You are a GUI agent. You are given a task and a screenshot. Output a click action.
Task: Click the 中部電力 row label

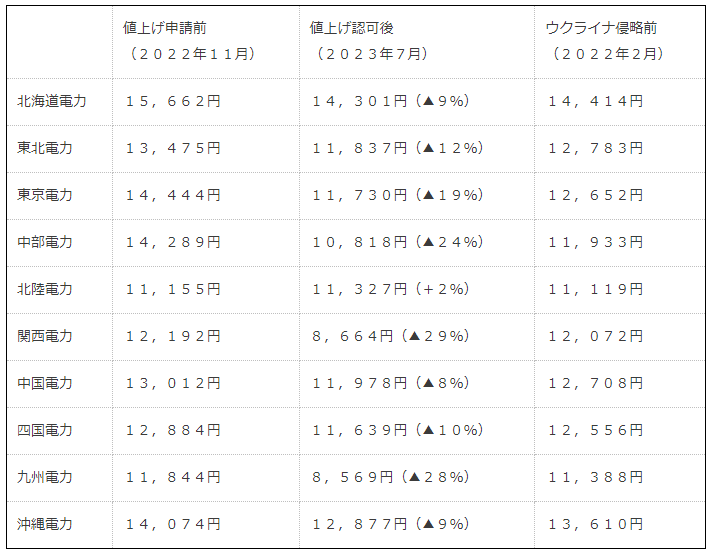pos(45,242)
